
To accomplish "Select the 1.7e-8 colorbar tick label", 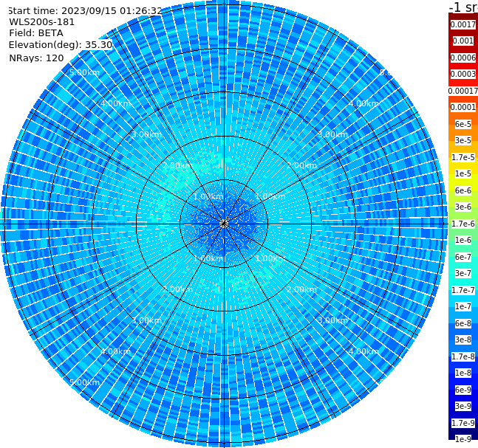I will (463, 356).
